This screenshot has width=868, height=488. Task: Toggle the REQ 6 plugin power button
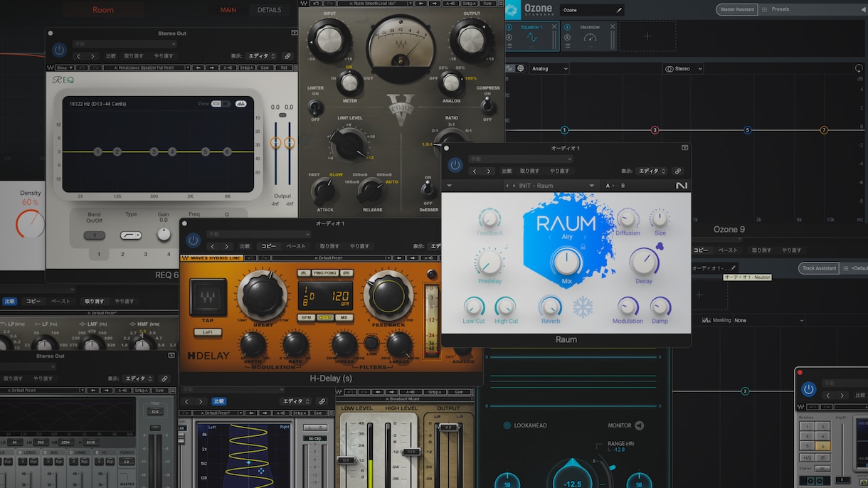point(60,51)
